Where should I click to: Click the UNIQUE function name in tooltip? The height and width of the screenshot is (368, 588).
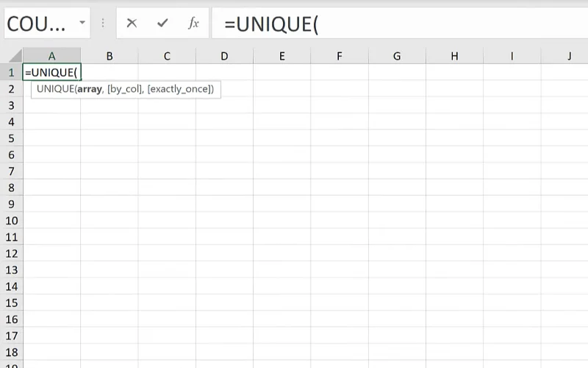[x=55, y=89]
